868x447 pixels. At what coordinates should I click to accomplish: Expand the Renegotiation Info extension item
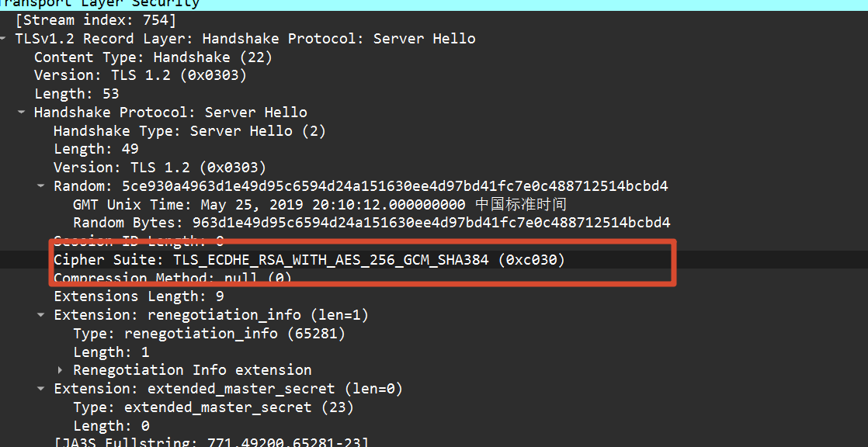61,369
